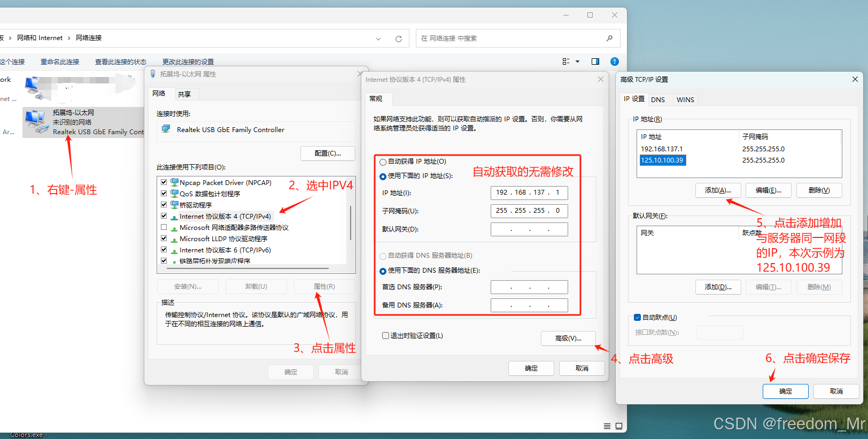Toggle the Microsoft LLDP 协议驱动程序 checkbox
Image resolution: width=868 pixels, height=439 pixels.
164,238
